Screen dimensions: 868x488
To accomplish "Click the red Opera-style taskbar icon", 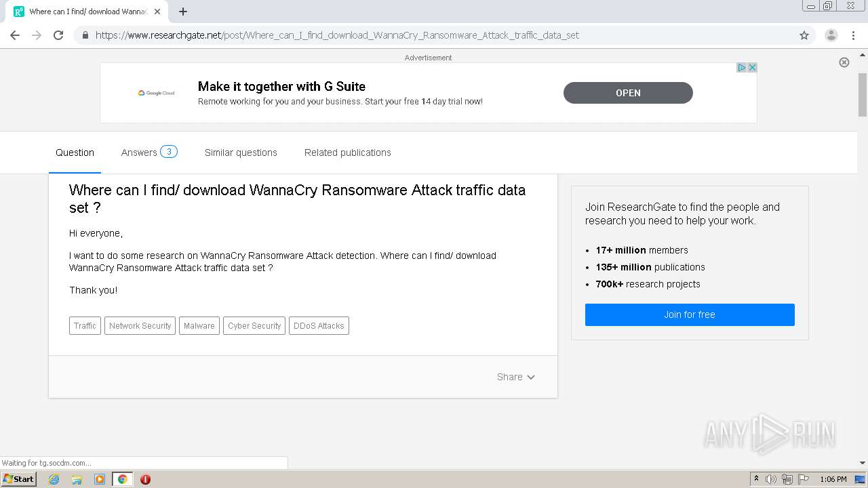I will (x=145, y=479).
